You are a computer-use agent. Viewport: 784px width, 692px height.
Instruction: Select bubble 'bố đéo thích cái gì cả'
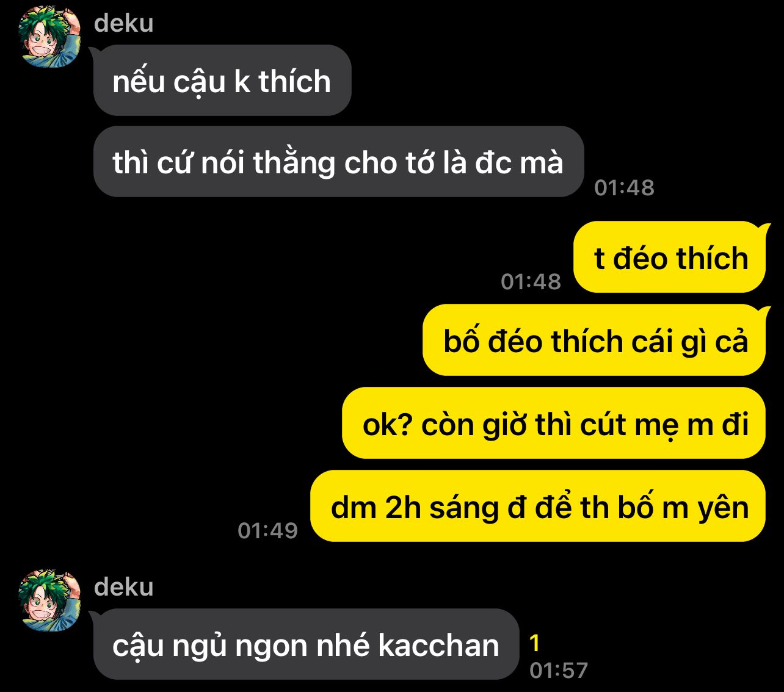(594, 341)
